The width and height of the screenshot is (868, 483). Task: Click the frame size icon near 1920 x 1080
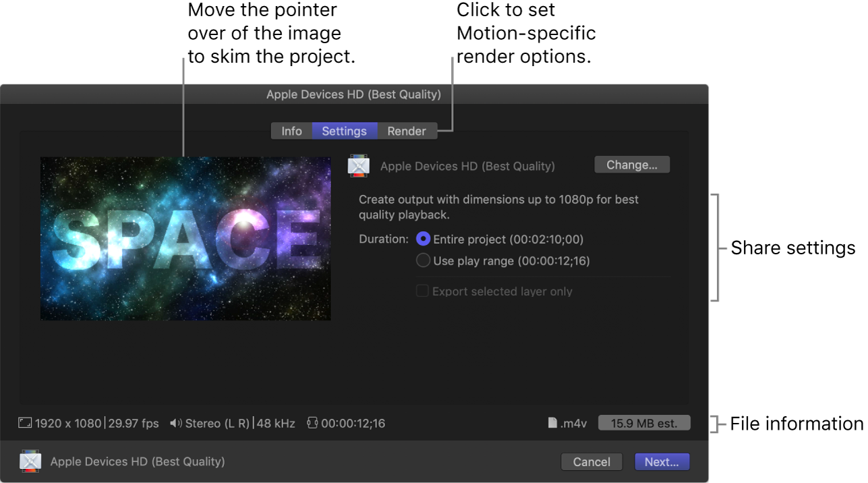tap(25, 423)
